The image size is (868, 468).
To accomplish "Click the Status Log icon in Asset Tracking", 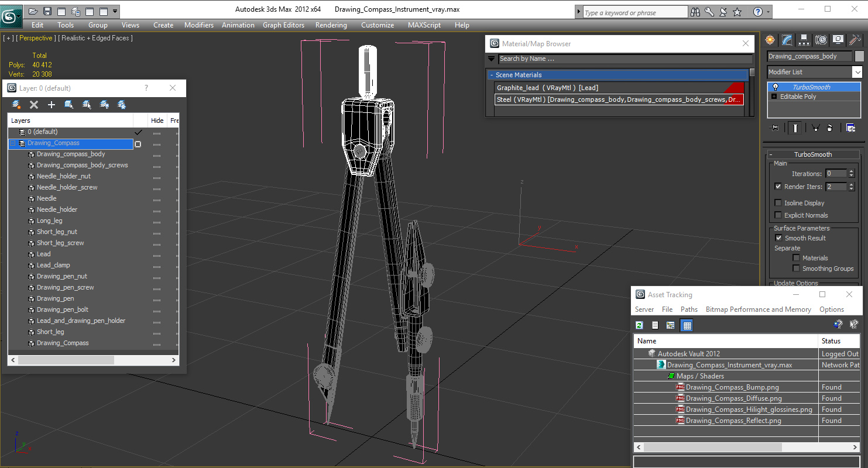I will point(655,325).
